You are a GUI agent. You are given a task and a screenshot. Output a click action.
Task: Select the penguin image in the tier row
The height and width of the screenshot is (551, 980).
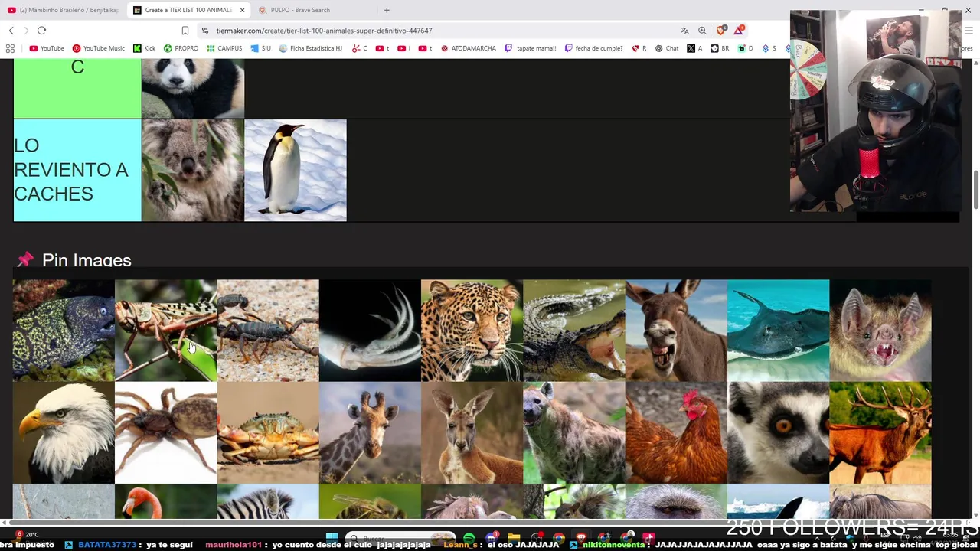point(296,170)
